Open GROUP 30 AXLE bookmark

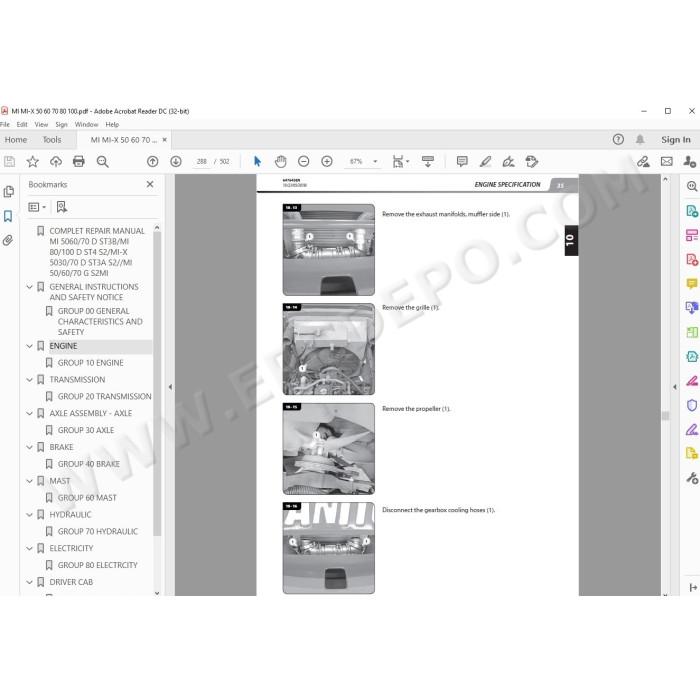click(86, 430)
